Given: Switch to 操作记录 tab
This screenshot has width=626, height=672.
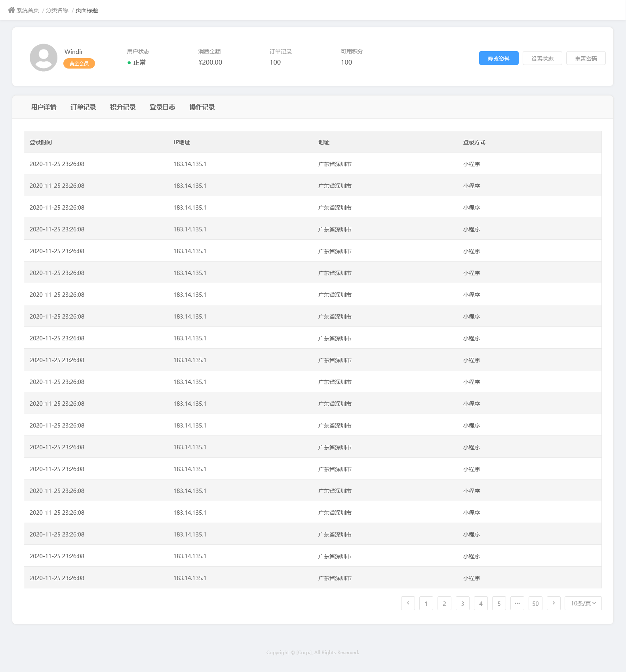Looking at the screenshot, I should 202,107.
